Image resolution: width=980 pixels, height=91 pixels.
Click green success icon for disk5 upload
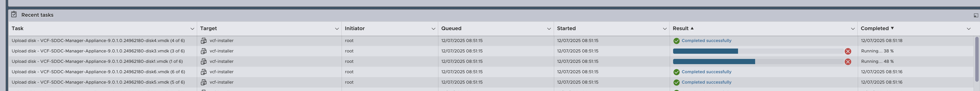point(676,82)
